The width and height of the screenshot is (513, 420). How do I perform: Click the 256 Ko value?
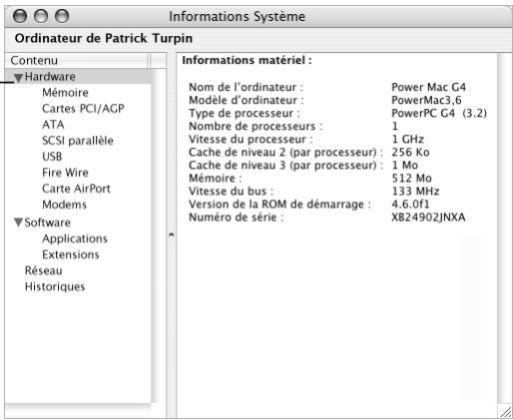coord(410,152)
